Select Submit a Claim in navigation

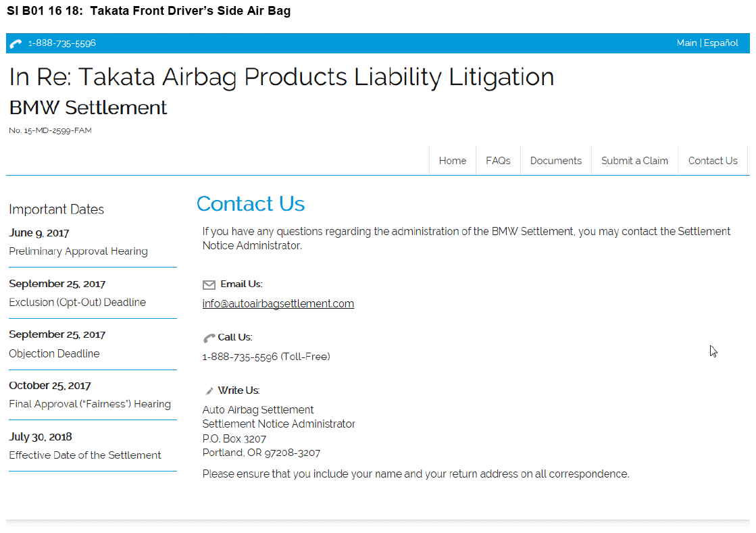[x=634, y=161]
